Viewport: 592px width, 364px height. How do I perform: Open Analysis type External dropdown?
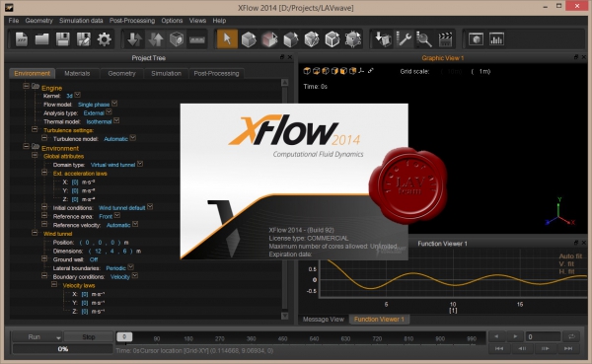click(109, 112)
